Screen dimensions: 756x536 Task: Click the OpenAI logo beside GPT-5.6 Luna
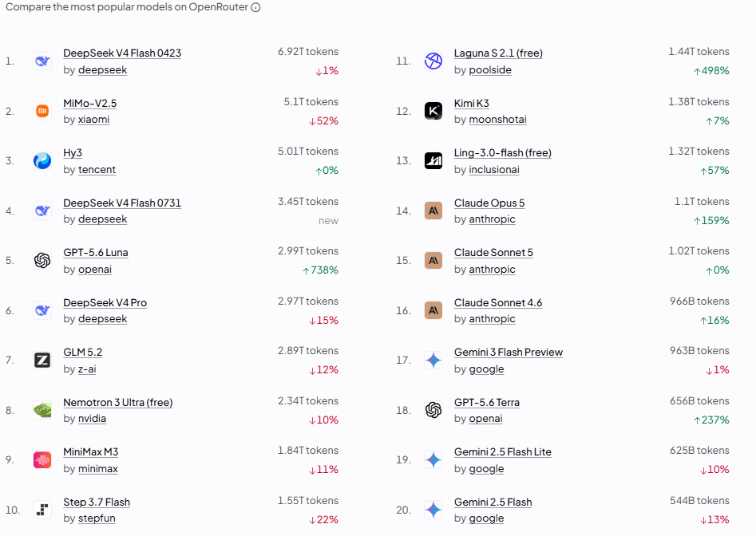[42, 261]
